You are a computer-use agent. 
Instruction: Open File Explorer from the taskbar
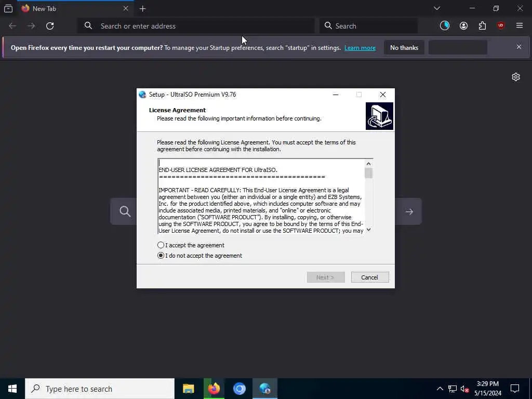pos(188,389)
